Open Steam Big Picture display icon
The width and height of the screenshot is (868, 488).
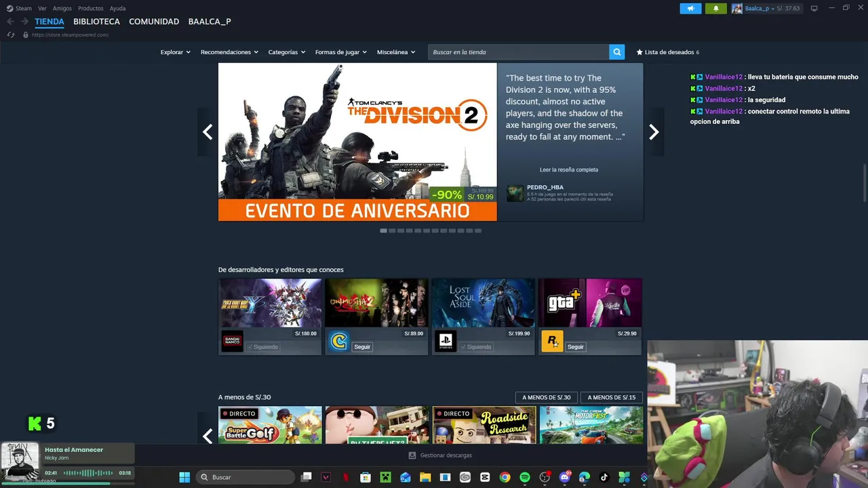pyautogui.click(x=814, y=8)
